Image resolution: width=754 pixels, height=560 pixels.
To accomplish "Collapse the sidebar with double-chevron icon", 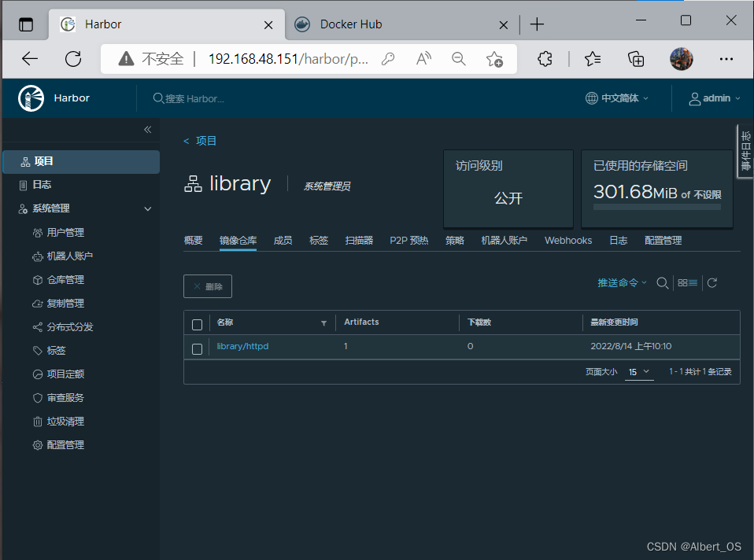I will [x=148, y=129].
